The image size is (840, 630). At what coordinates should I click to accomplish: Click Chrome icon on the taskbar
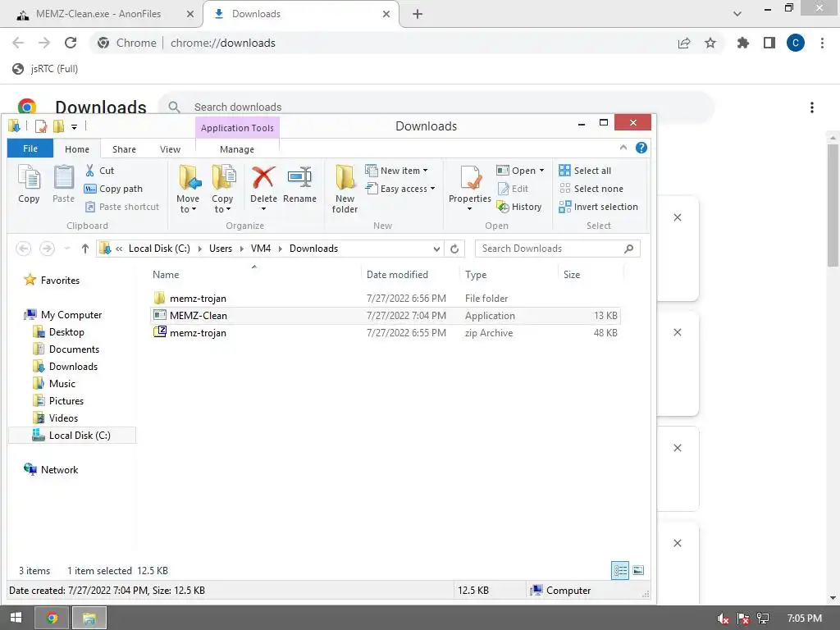tap(52, 618)
